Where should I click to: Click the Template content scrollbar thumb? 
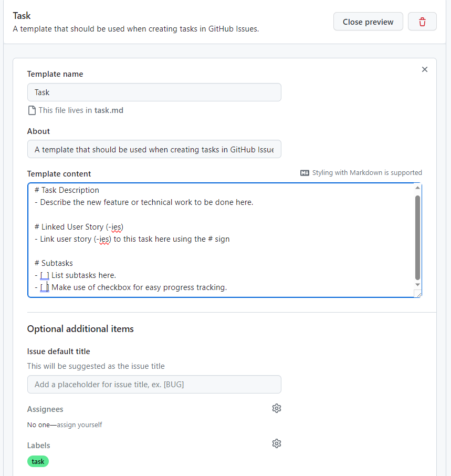[417, 237]
